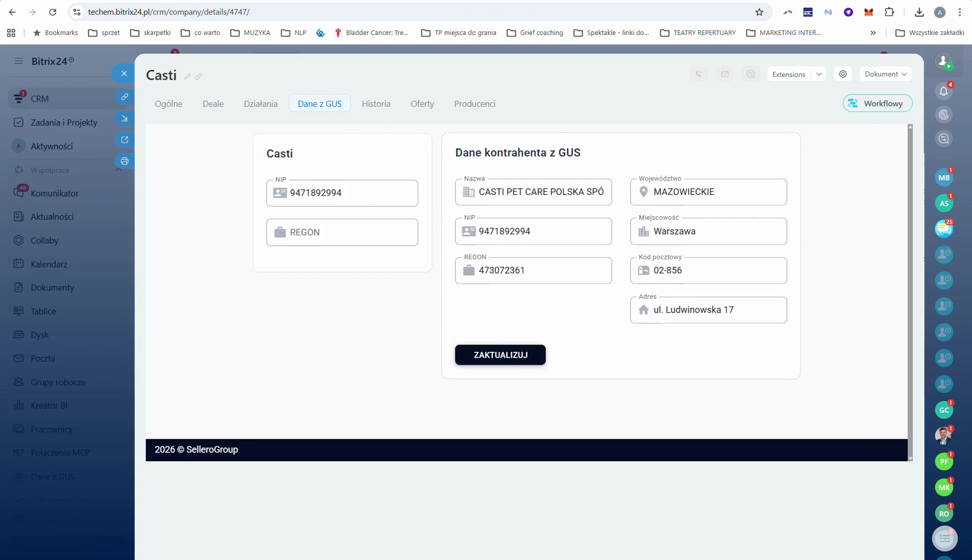
Task: Open browser downloads
Action: tap(919, 12)
